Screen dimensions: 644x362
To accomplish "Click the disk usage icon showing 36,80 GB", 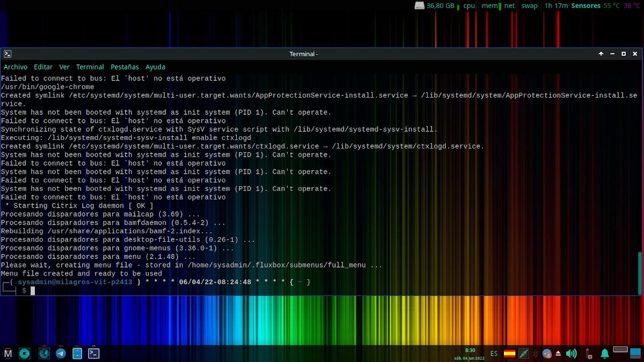I will coord(437,6).
